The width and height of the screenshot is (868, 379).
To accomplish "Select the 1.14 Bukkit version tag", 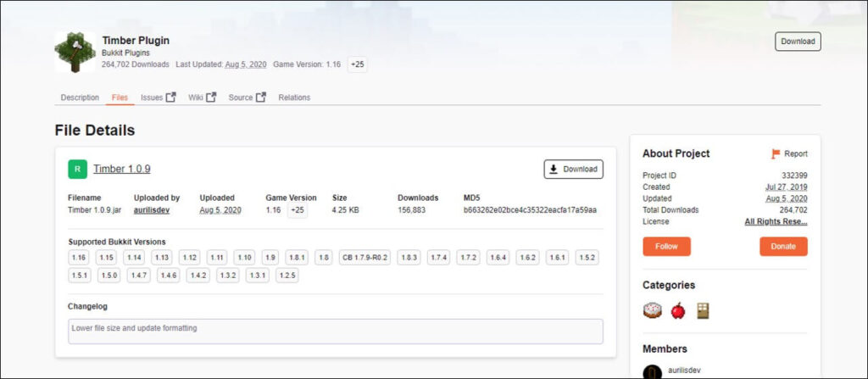I will click(134, 258).
